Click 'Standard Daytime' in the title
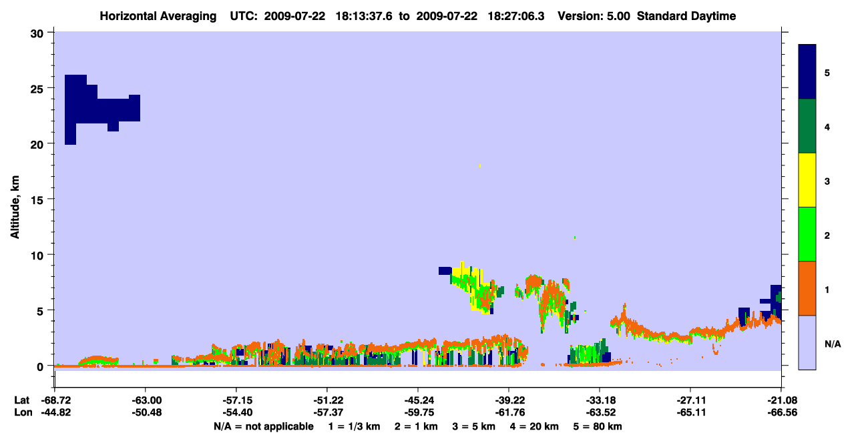This screenshot has width=868, height=445. pos(686,16)
